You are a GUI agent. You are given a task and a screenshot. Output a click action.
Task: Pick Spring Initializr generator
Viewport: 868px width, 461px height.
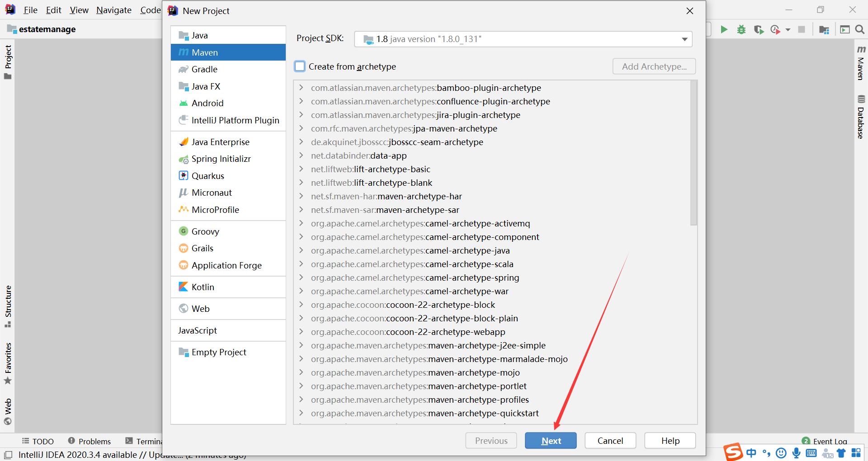click(228, 159)
